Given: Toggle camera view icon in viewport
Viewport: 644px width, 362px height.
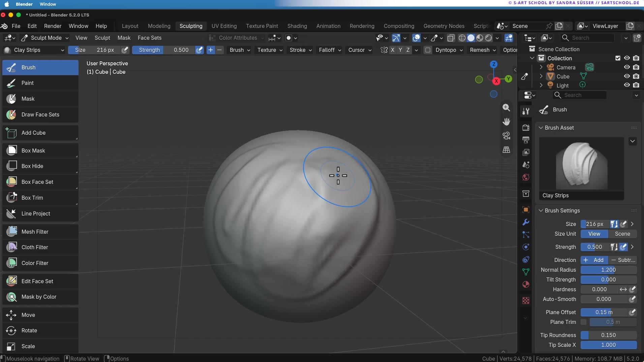Looking at the screenshot, I should 506,136.
